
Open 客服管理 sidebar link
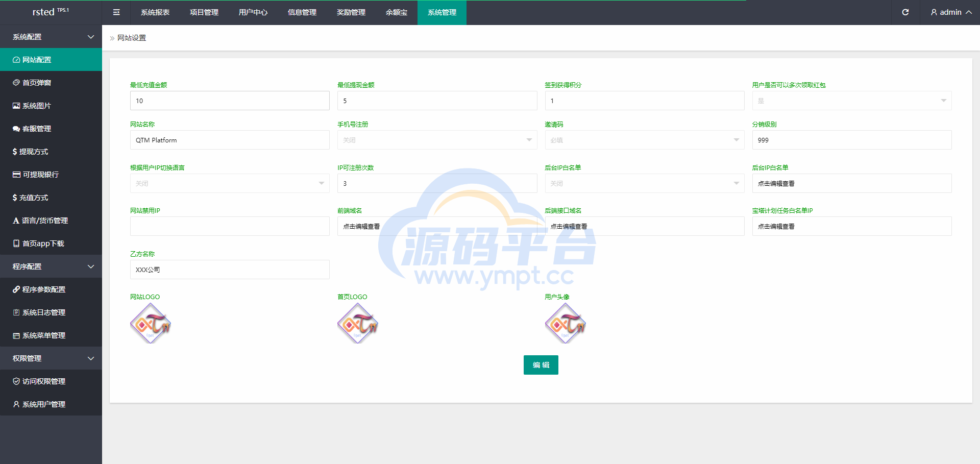51,129
